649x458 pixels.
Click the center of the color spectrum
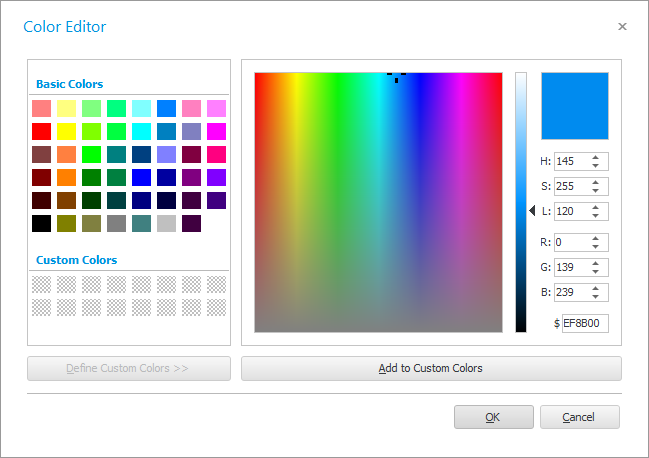tap(378, 202)
